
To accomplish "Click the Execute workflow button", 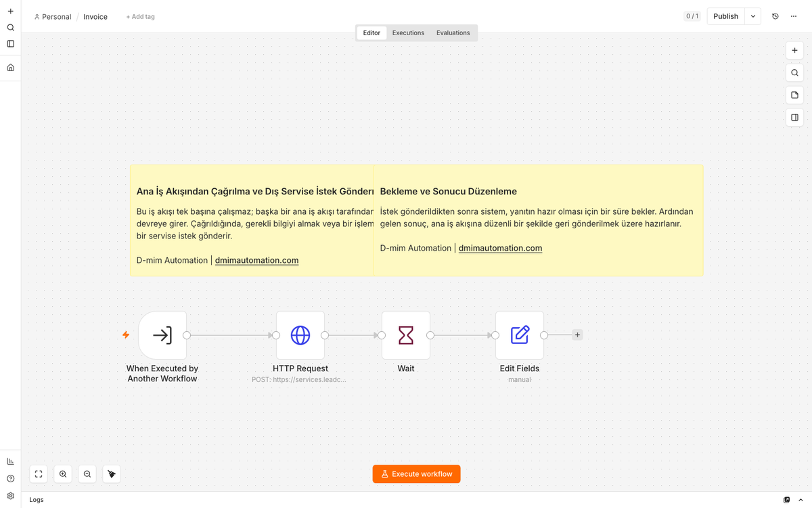I will click(416, 474).
